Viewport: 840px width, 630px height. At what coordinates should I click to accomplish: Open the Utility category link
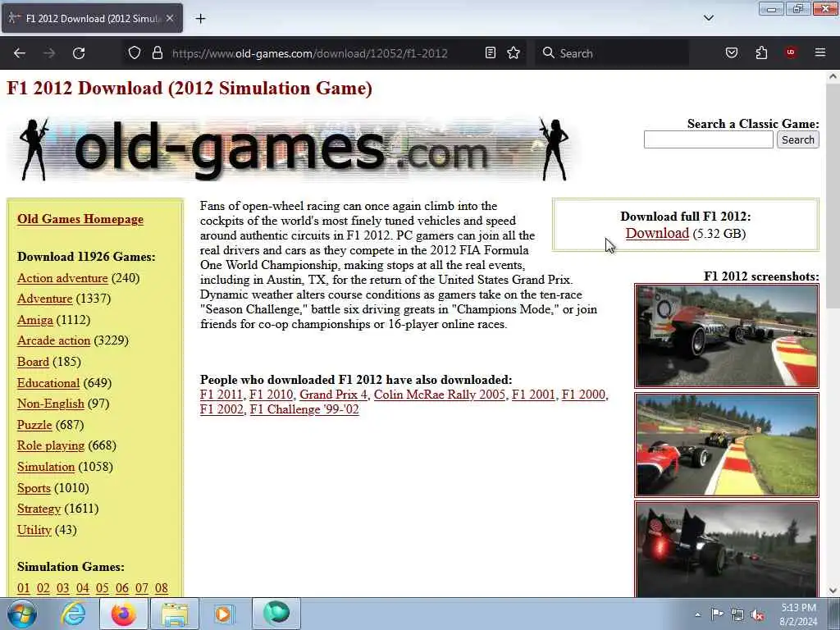click(x=34, y=530)
